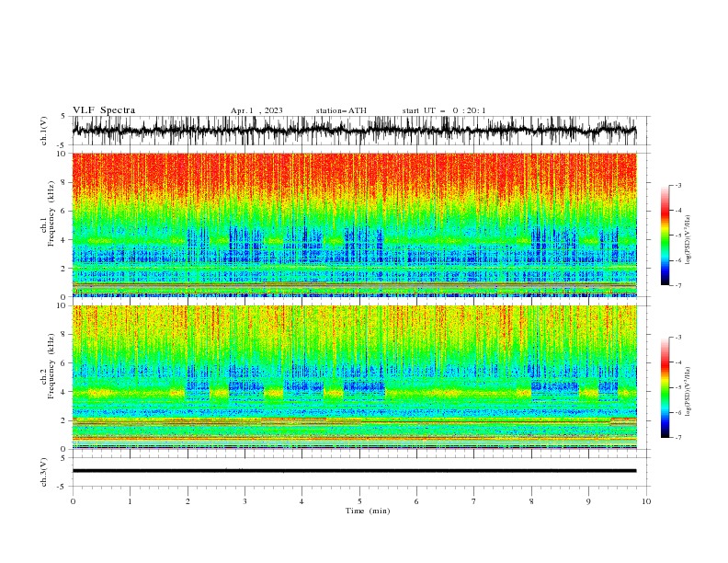Click the time axis tick label "0"
Screen dimensions: 728x563
(73, 501)
